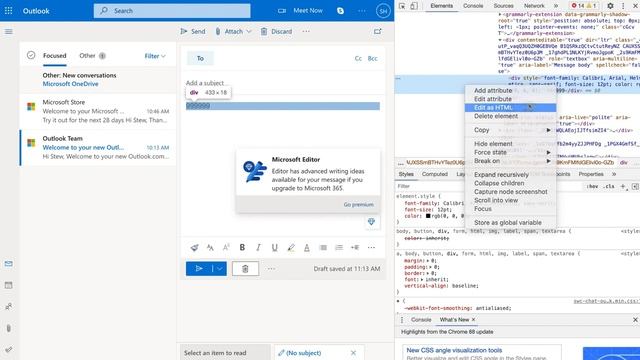The image size is (640, 360).
Task: Add Bcc recipients
Action: 372,58
